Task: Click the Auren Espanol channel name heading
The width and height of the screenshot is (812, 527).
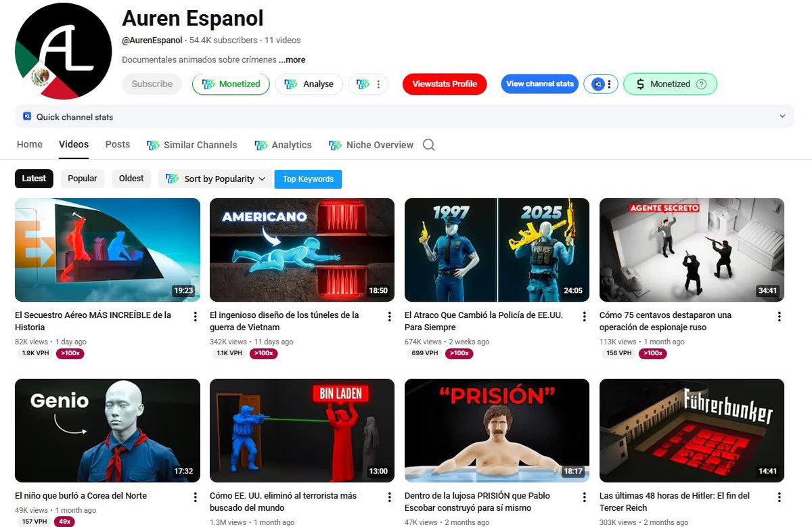Action: 193,18
